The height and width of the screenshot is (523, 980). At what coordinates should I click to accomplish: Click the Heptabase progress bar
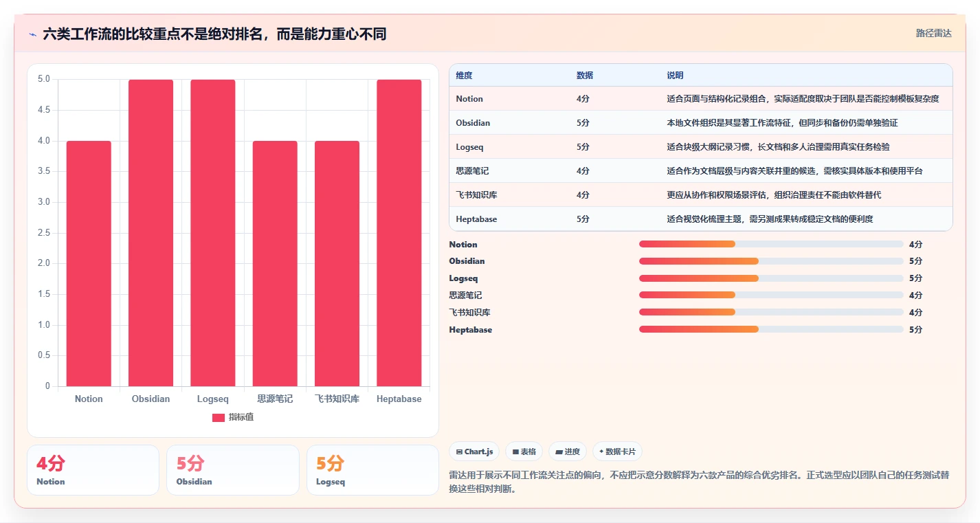(x=771, y=329)
